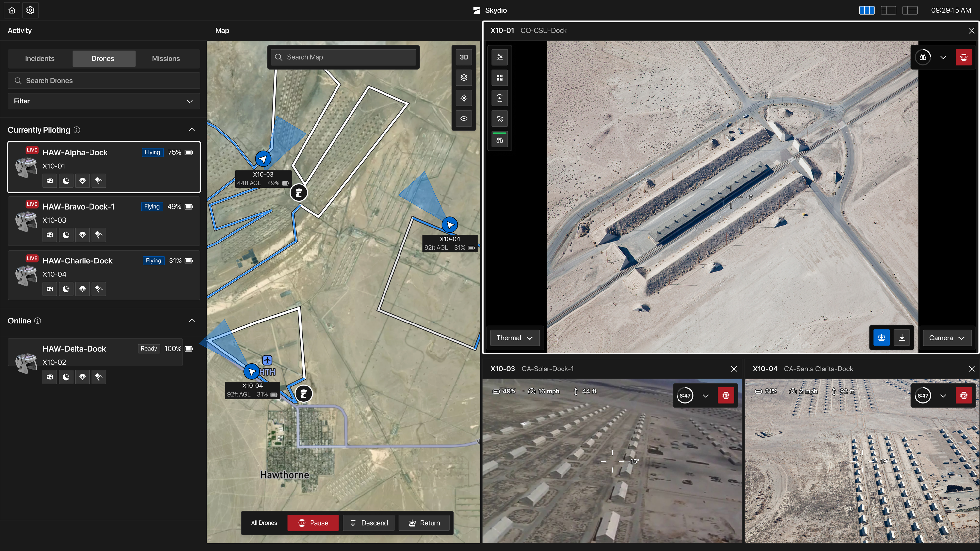The image size is (980, 551).
Task: Click the Return button for all drones
Action: (x=424, y=523)
